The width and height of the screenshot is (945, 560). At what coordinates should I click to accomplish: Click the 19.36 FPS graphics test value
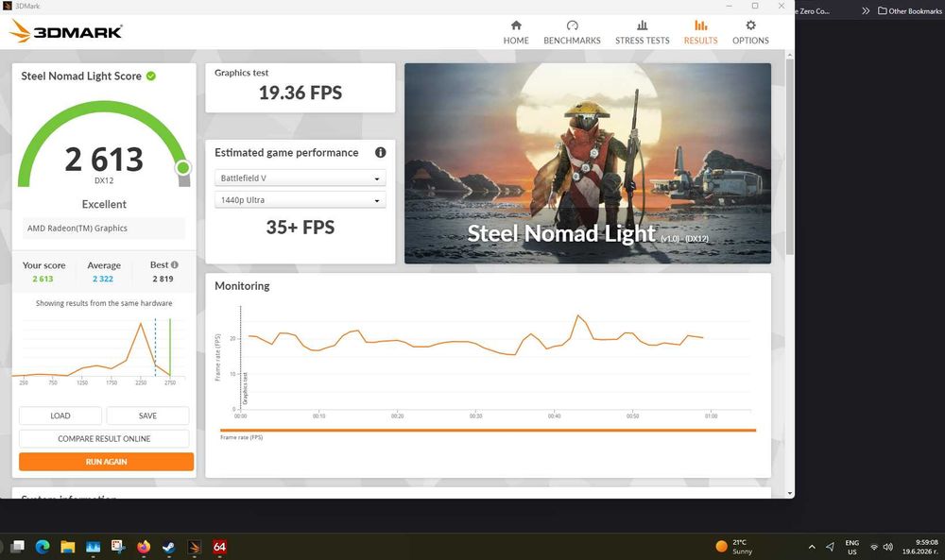pos(301,93)
